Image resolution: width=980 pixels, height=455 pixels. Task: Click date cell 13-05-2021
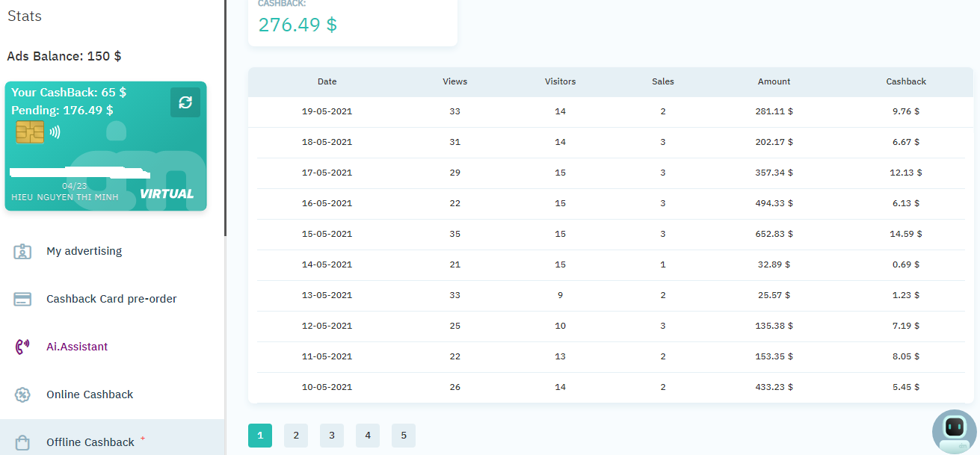(327, 295)
